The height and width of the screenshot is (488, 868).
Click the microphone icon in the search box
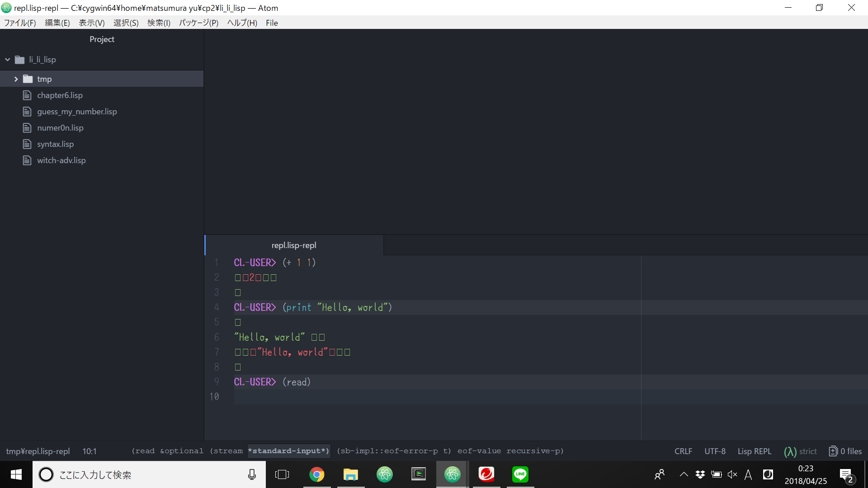(252, 474)
